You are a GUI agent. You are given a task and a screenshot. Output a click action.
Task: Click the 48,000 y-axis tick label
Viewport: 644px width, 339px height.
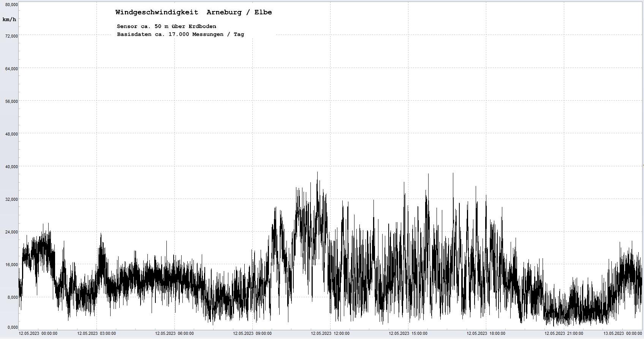coord(11,134)
